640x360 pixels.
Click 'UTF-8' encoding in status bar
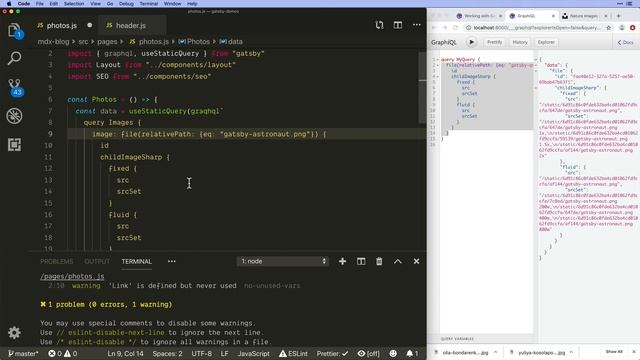tap(202, 353)
